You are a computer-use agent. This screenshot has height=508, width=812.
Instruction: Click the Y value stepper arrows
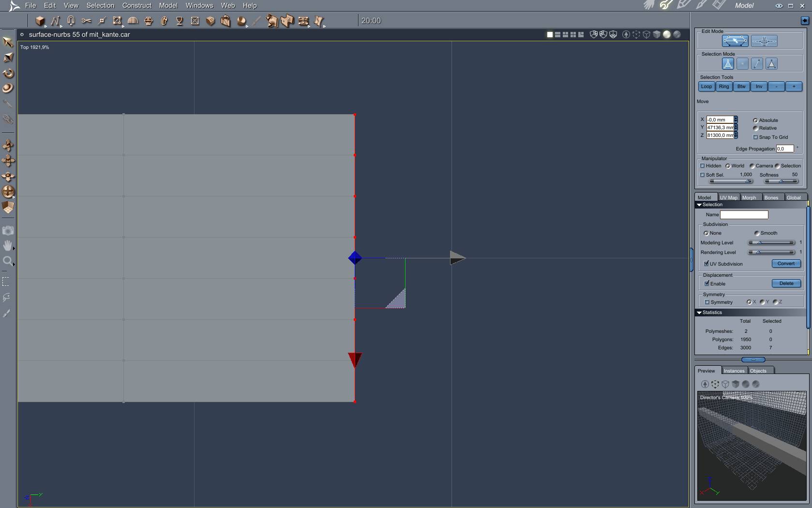(x=736, y=127)
